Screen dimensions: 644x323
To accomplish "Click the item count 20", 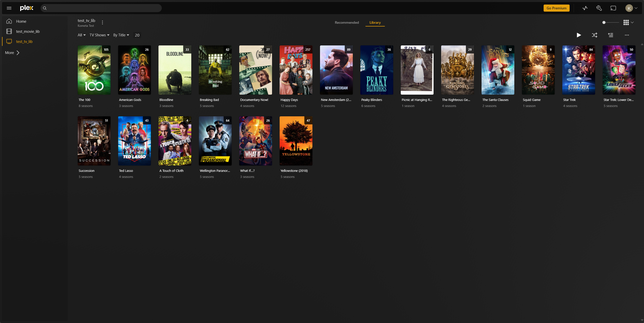I will coord(137,35).
